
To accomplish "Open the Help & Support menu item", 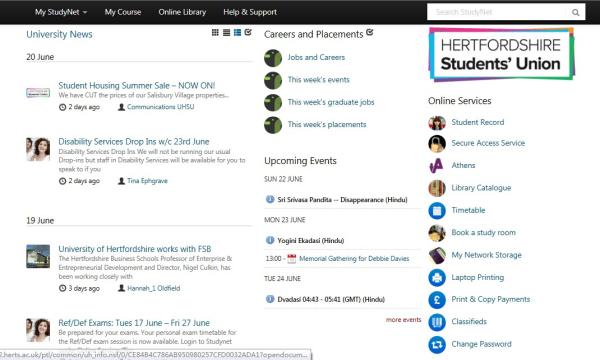I will pyautogui.click(x=250, y=12).
